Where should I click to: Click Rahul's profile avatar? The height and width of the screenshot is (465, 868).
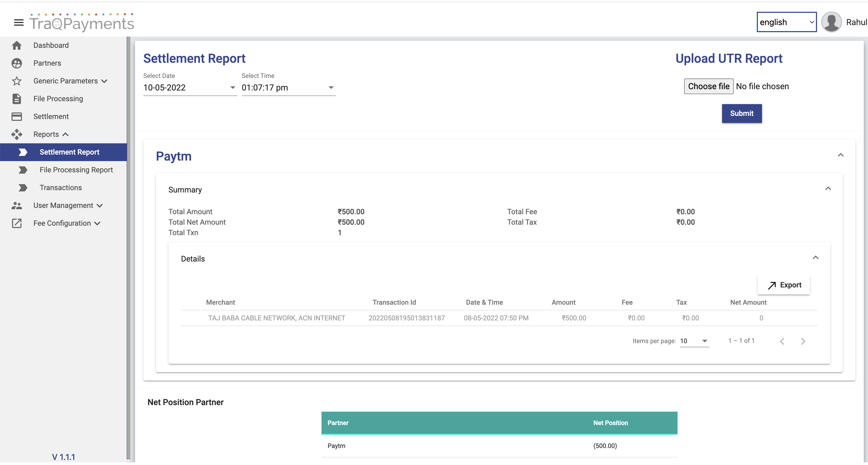point(831,22)
